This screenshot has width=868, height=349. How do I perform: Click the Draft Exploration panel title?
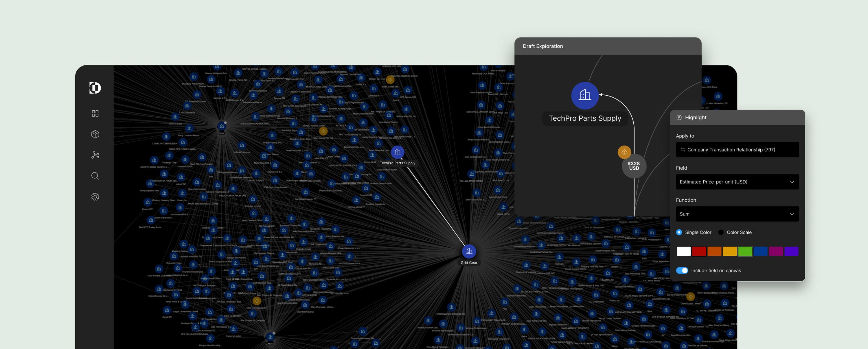tap(542, 46)
